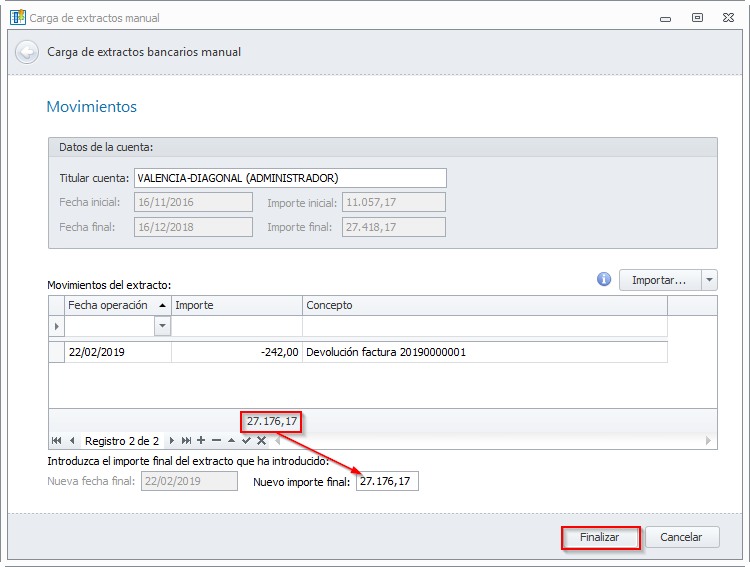
Task: Click the Importe column header
Action: tap(237, 305)
